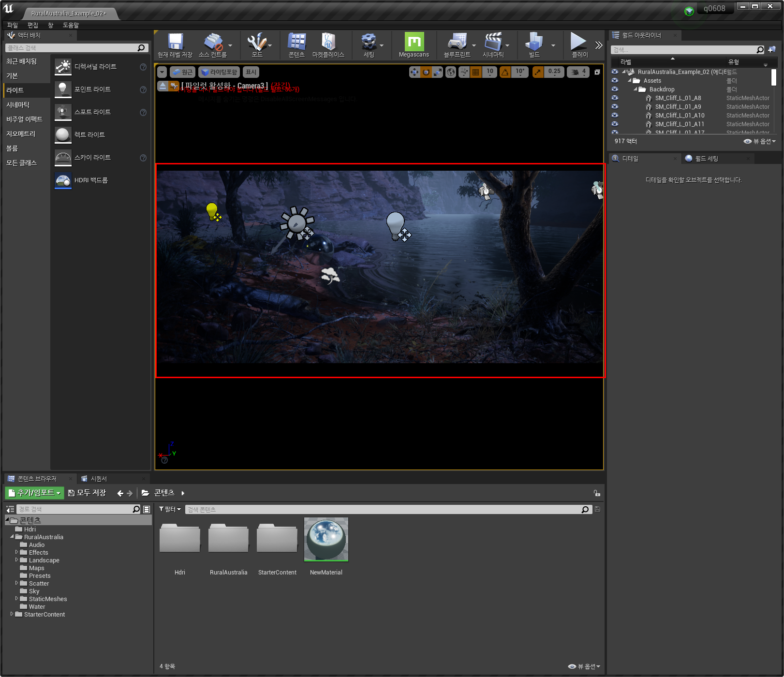784x677 pixels.
Task: Click Perspective view mode button
Action: 182,72
